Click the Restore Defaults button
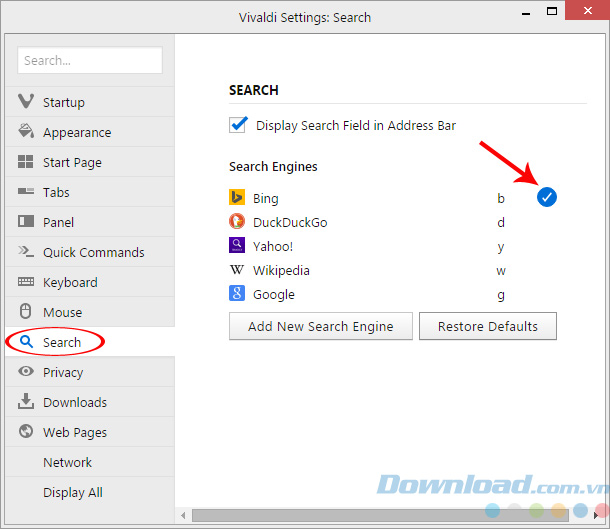Viewport: 610px width, 529px height. (487, 326)
